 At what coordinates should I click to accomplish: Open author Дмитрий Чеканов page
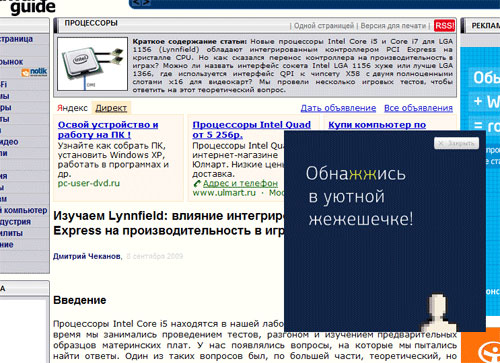87,256
